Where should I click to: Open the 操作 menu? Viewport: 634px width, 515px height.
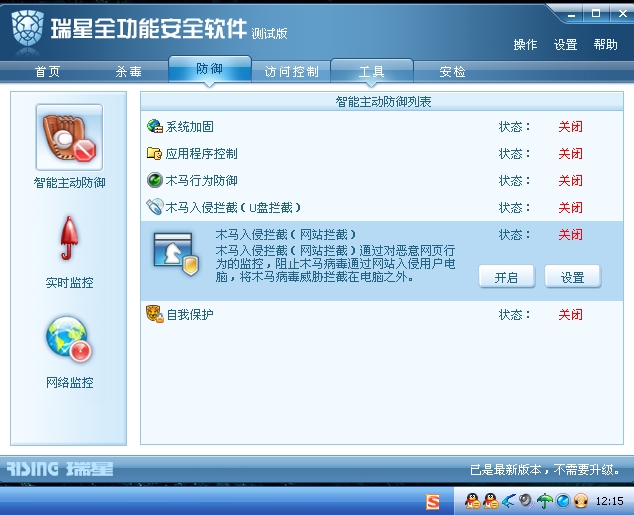525,44
